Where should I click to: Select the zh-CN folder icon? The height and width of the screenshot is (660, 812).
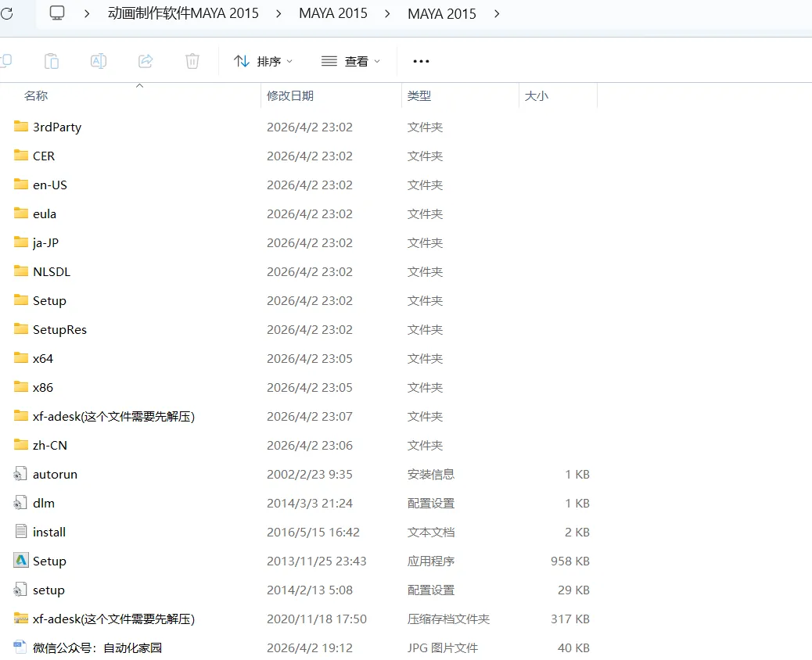click(x=20, y=445)
